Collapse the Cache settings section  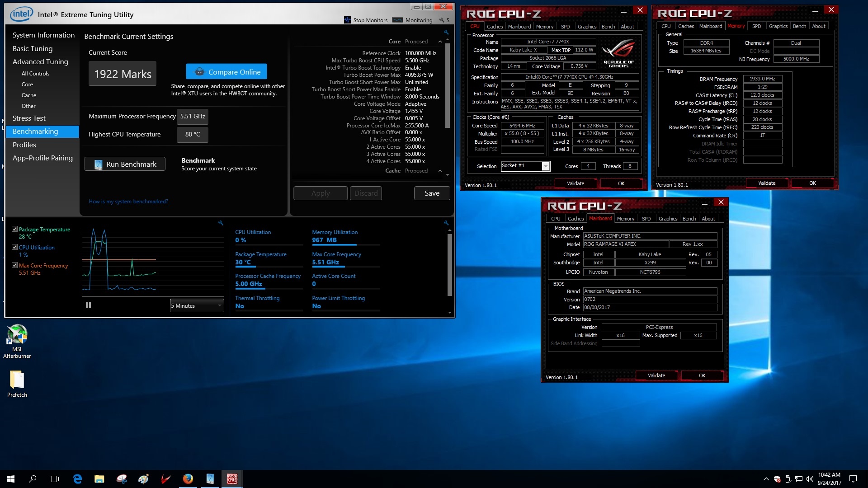pyautogui.click(x=440, y=171)
